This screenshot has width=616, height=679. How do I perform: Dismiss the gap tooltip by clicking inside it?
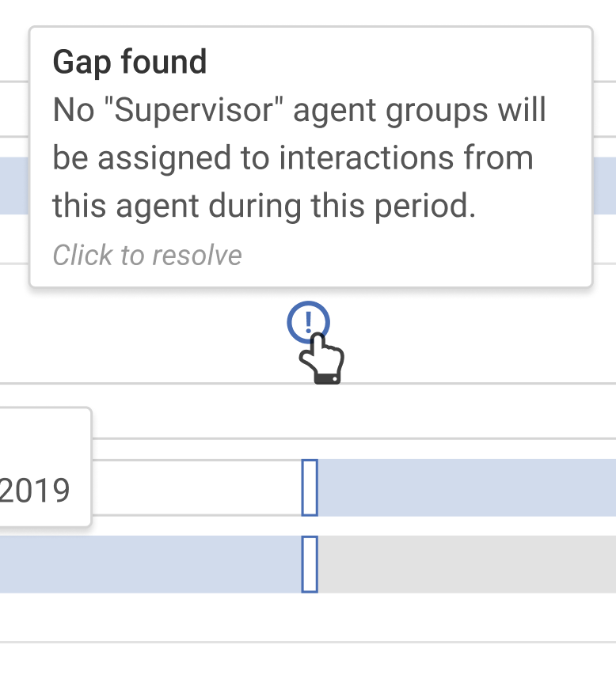pyautogui.click(x=309, y=158)
